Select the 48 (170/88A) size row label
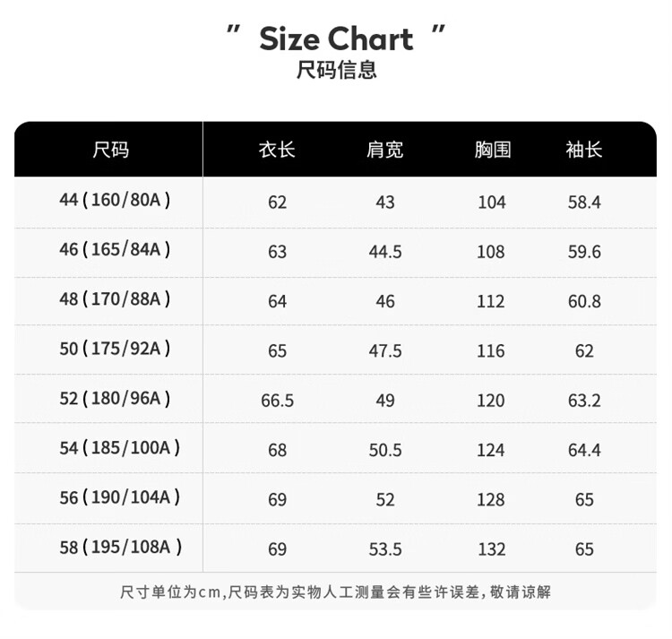This screenshot has height=639, width=672. click(x=115, y=298)
